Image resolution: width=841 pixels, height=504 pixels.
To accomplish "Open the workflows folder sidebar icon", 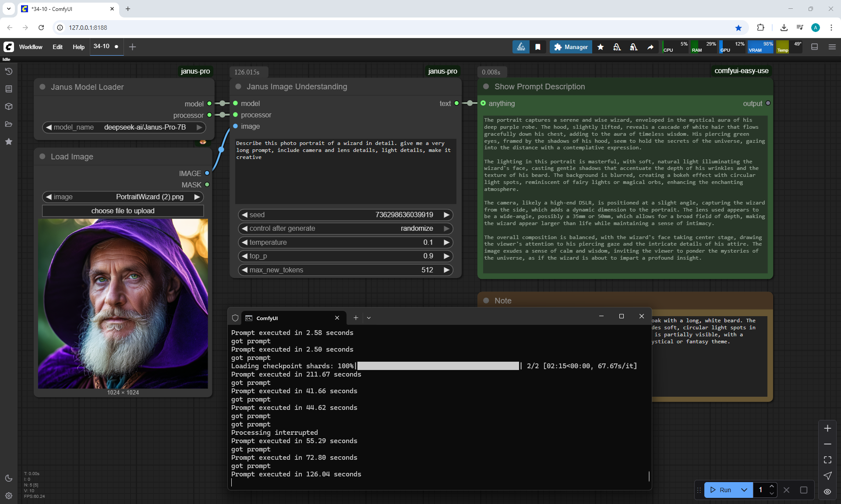I will pyautogui.click(x=8, y=124).
